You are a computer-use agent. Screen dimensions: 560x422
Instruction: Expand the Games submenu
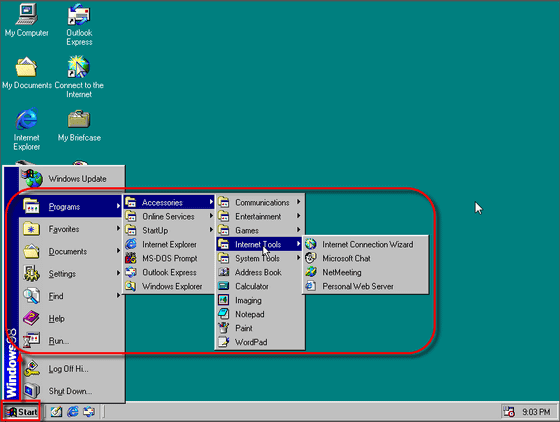click(260, 230)
